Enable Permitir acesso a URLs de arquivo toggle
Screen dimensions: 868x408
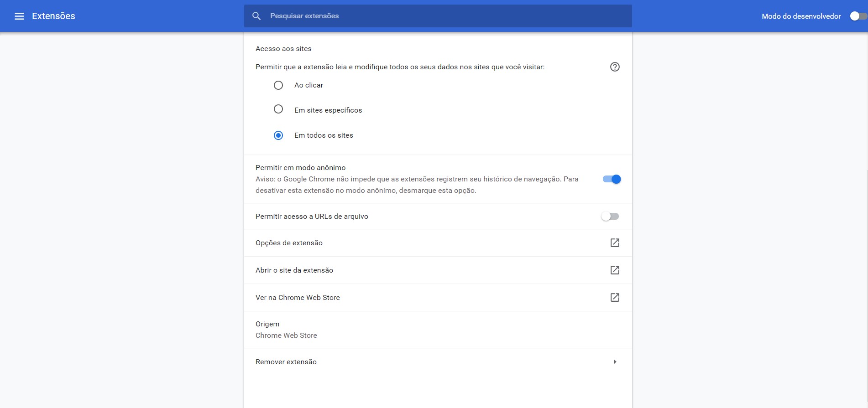tap(610, 217)
